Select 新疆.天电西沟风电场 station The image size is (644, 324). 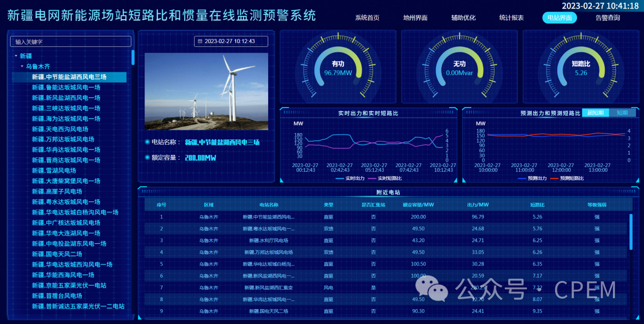coord(60,129)
